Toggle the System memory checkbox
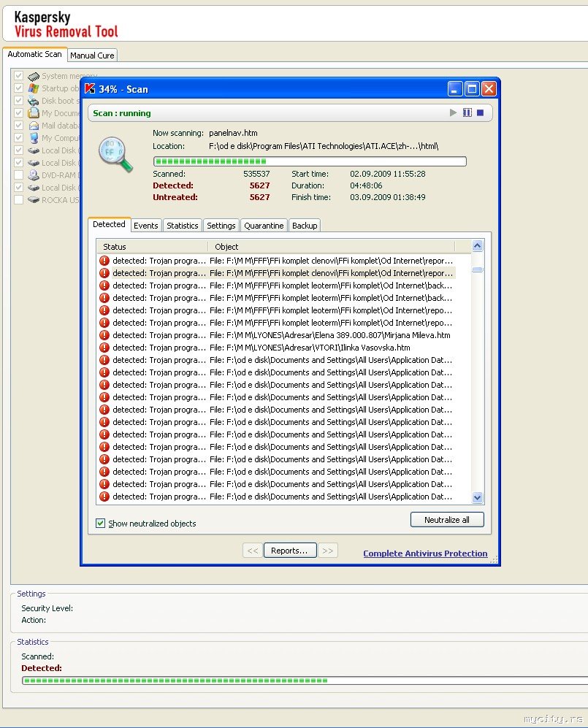Screen dimensions: 588x728 tap(18, 76)
